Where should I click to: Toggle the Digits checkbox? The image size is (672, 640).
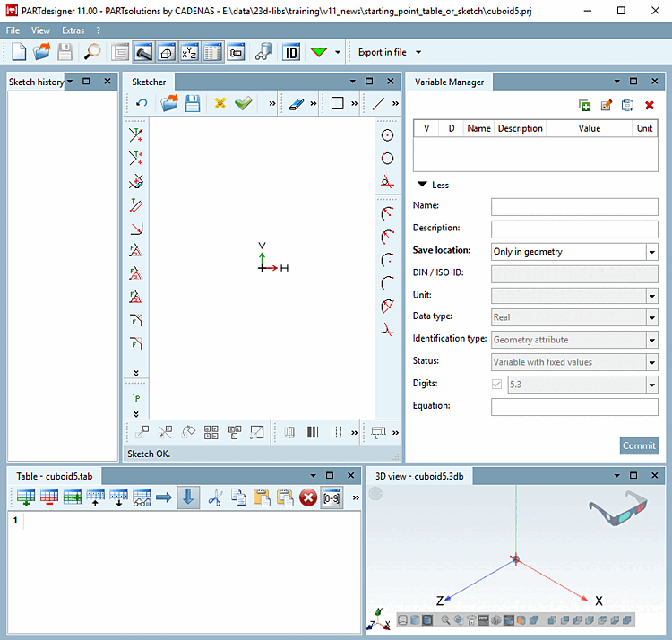(497, 385)
